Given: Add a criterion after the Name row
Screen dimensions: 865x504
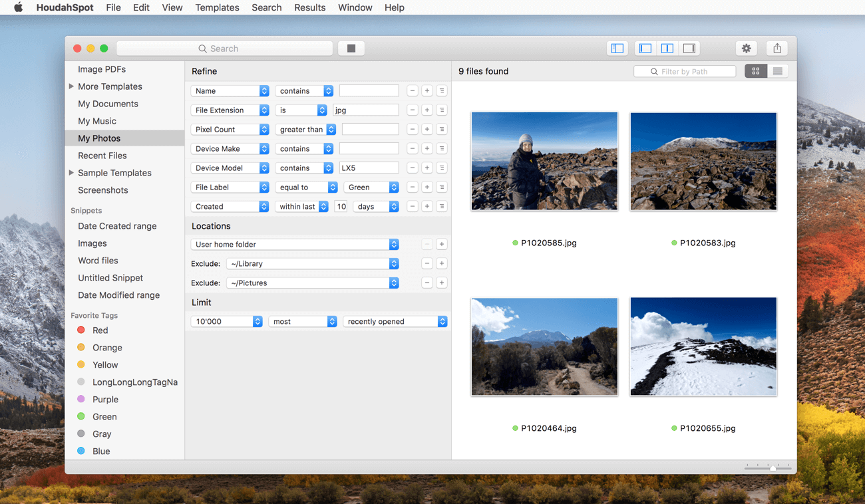Looking at the screenshot, I should tap(427, 91).
